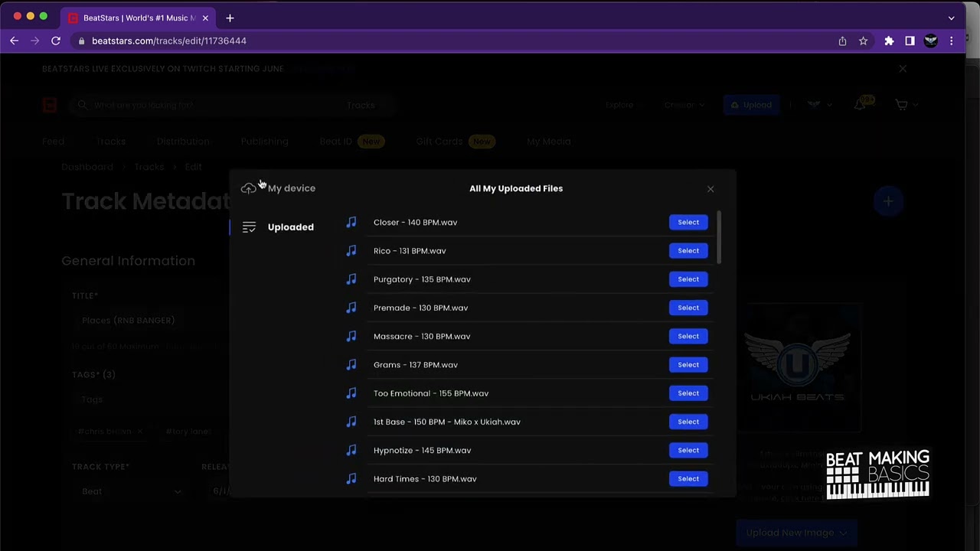This screenshot has height=551, width=980.
Task: Select the Hypnotize - 145 BPM.wav file
Action: tap(688, 450)
